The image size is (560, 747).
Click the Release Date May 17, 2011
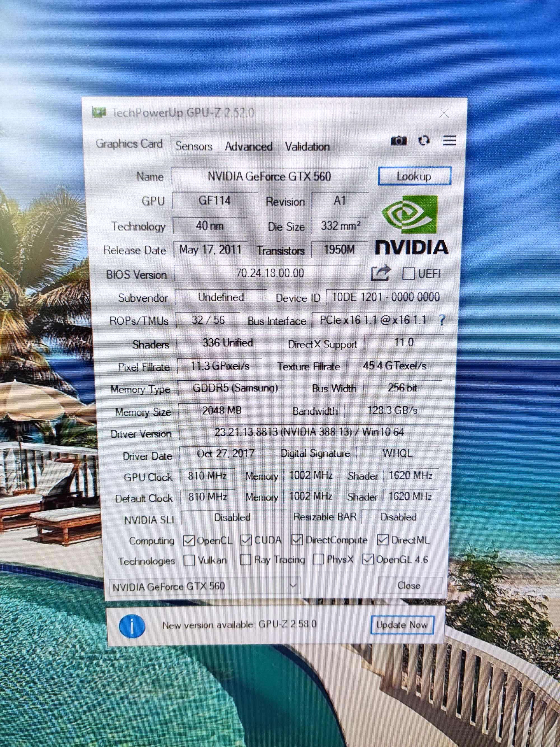(x=210, y=250)
